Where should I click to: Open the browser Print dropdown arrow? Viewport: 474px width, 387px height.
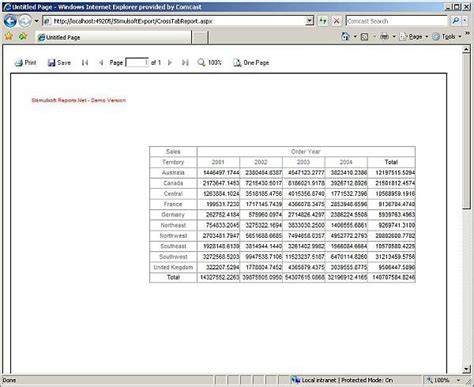pos(394,37)
